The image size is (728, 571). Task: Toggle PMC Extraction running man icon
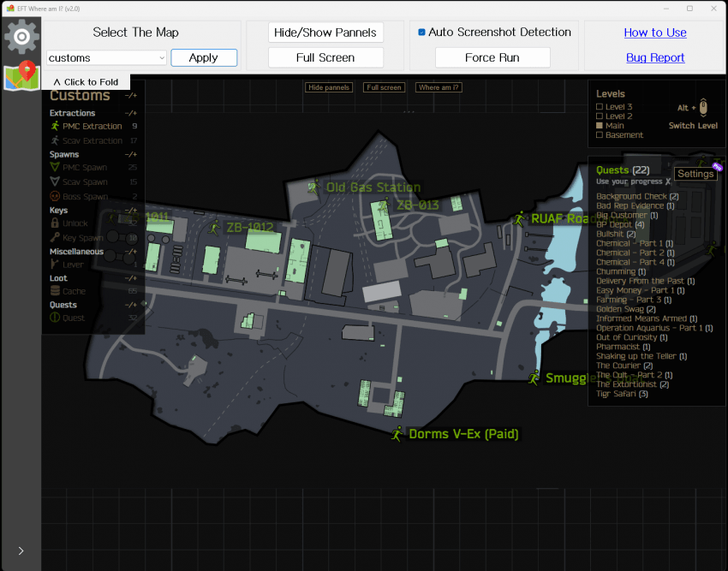[56, 126]
